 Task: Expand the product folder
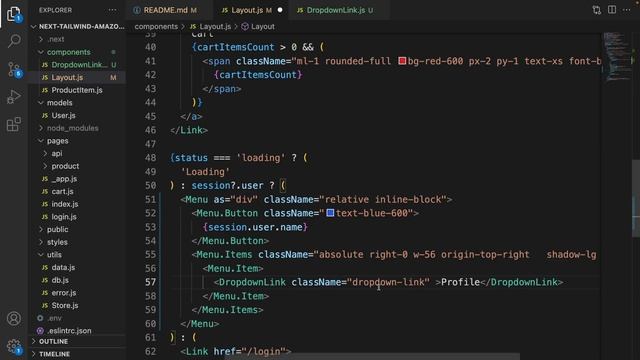(x=77, y=166)
